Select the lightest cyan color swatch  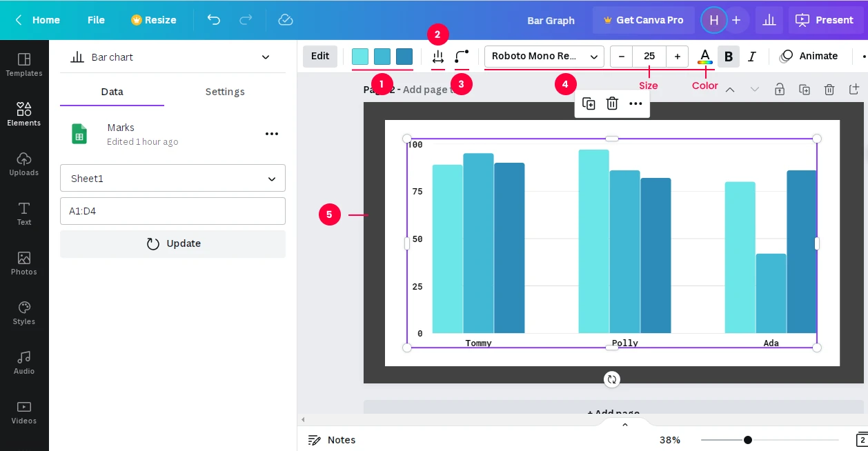[360, 57]
